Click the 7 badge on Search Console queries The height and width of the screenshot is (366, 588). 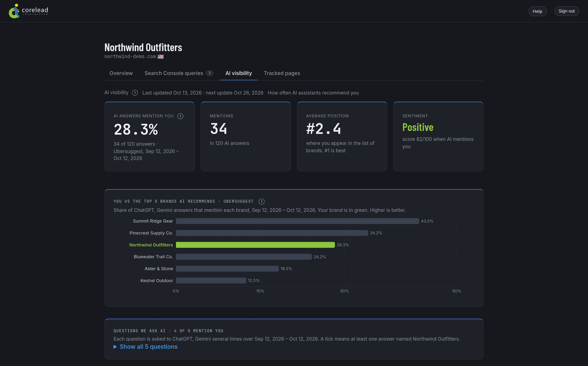pos(210,73)
